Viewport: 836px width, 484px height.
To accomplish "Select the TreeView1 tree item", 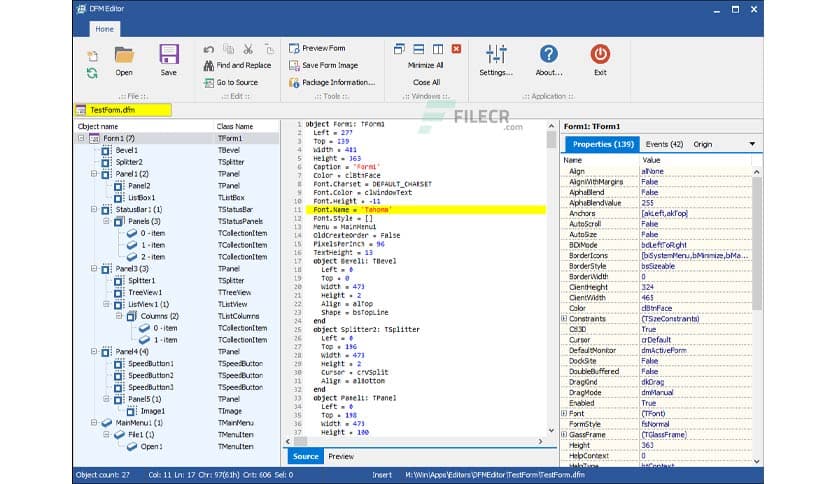I will 145,293.
